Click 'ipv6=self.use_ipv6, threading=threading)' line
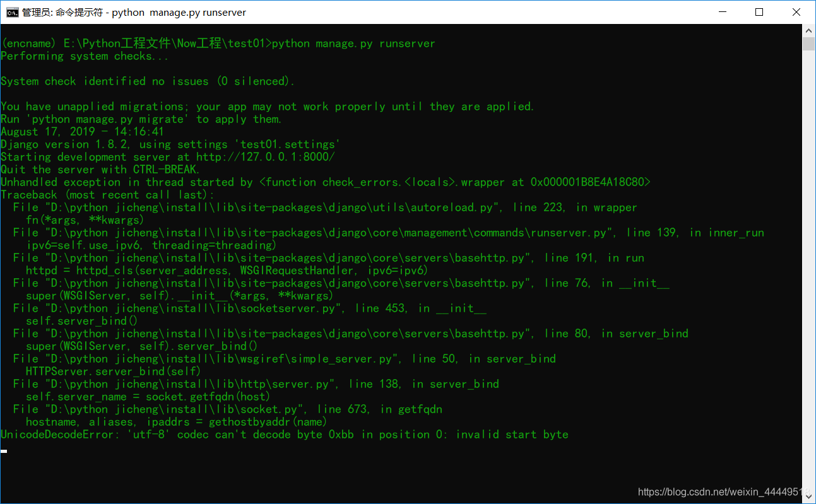The image size is (816, 504). coord(151,245)
